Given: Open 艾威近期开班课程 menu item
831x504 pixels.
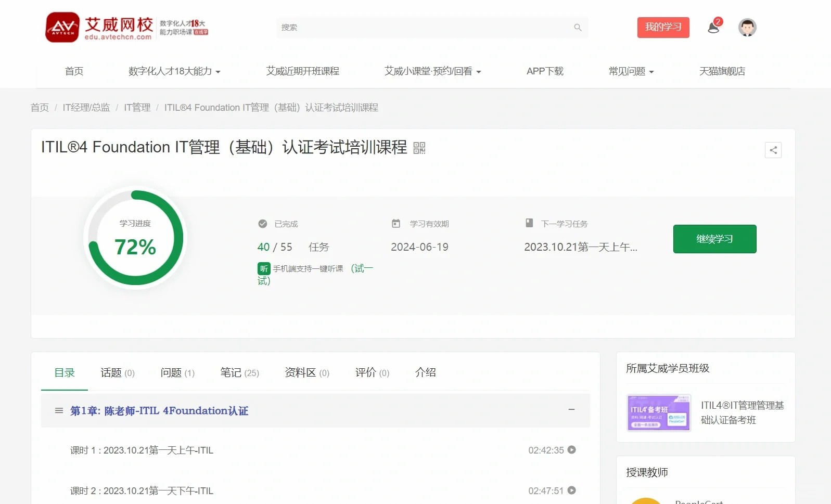Looking at the screenshot, I should [x=302, y=71].
